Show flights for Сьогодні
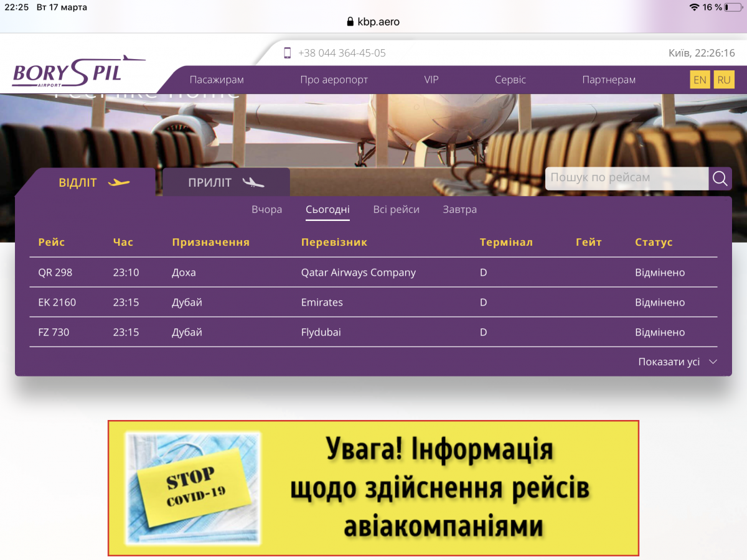The image size is (747, 560). coord(327,210)
